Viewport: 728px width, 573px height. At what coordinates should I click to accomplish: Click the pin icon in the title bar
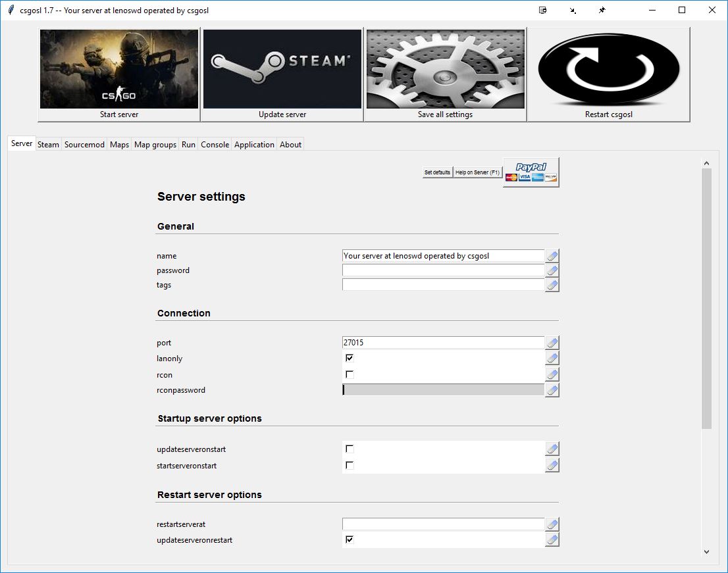(602, 11)
